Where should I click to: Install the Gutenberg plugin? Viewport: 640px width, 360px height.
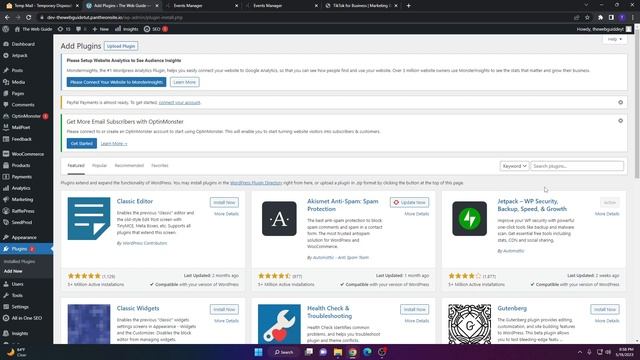coord(604,309)
